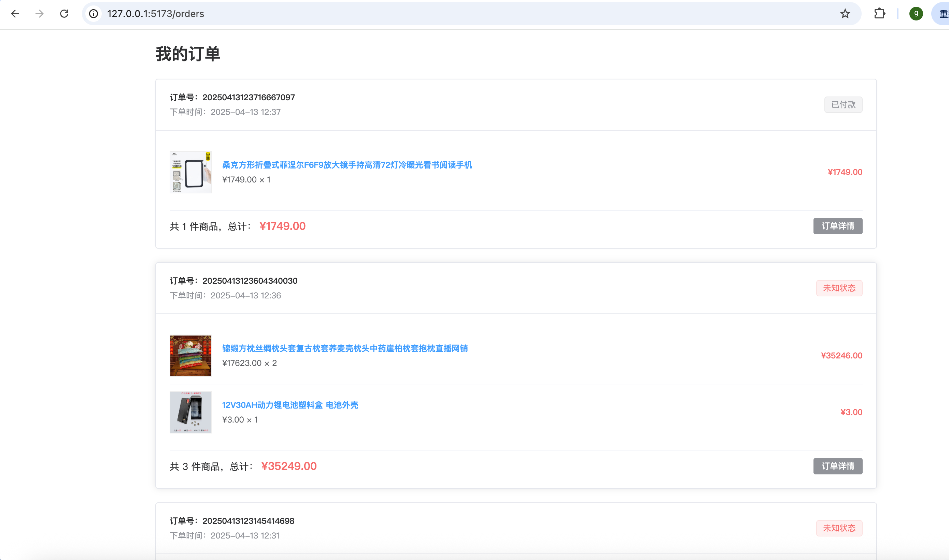This screenshot has height=560, width=949.
Task: Click the battery case product thumbnail
Action: (x=191, y=412)
